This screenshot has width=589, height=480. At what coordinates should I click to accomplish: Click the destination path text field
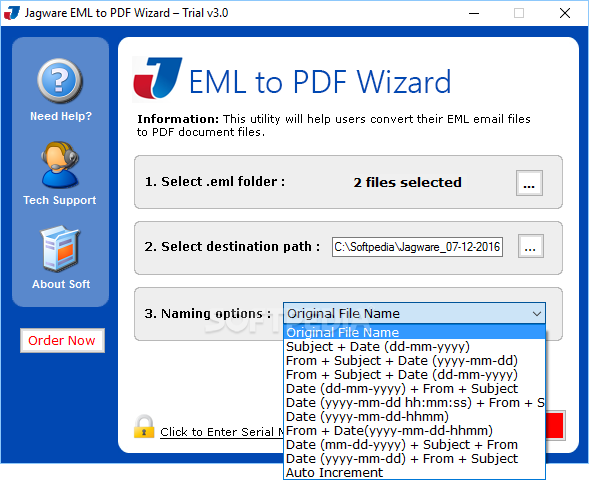417,247
